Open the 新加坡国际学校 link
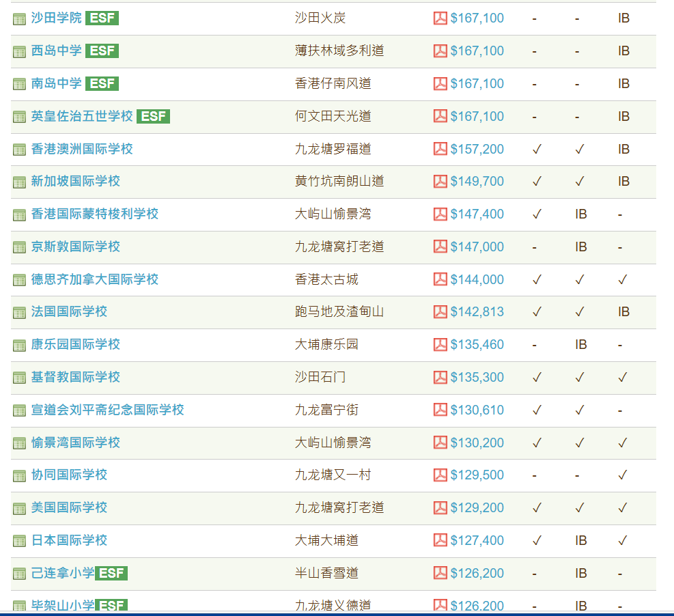 (75, 181)
